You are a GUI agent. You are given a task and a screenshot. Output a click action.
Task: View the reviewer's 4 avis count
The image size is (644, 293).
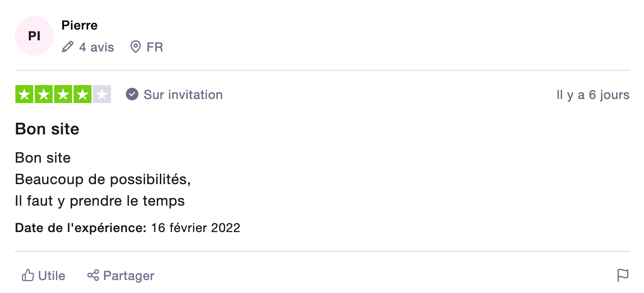point(97,47)
